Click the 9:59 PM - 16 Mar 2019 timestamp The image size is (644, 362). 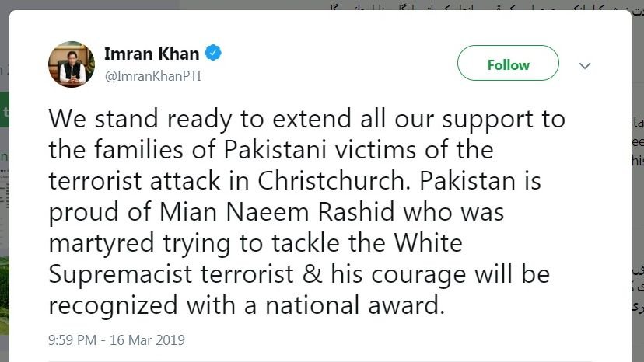tap(117, 340)
